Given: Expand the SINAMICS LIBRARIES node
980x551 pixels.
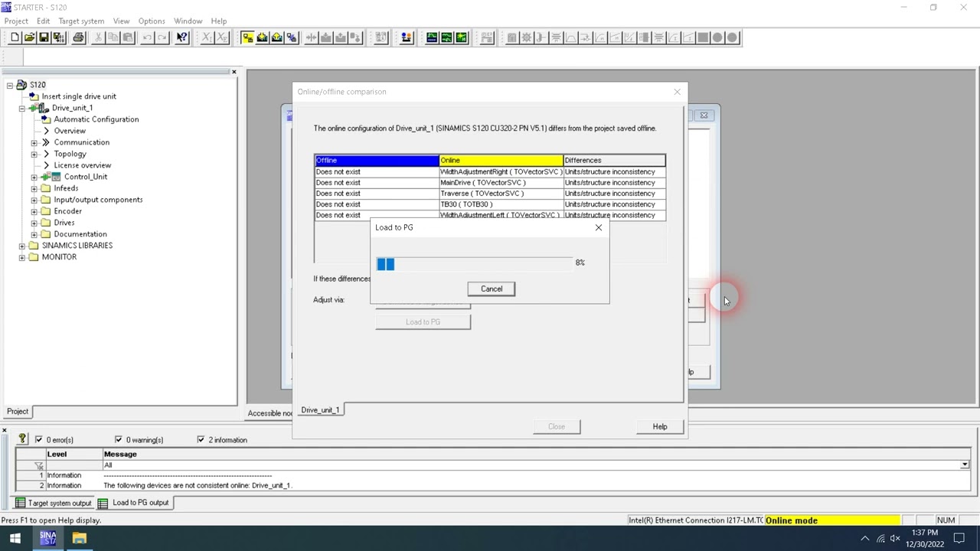Looking at the screenshot, I should click(22, 246).
